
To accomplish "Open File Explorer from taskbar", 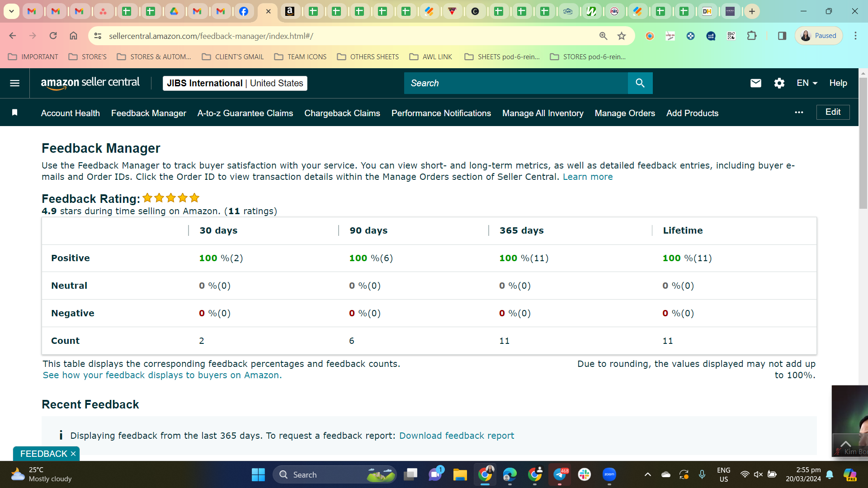I will coord(460,474).
